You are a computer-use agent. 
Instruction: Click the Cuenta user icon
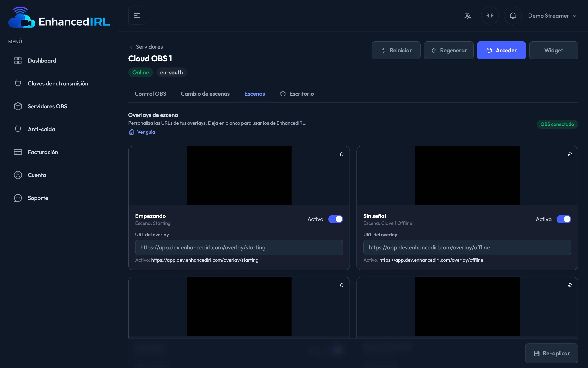point(18,175)
